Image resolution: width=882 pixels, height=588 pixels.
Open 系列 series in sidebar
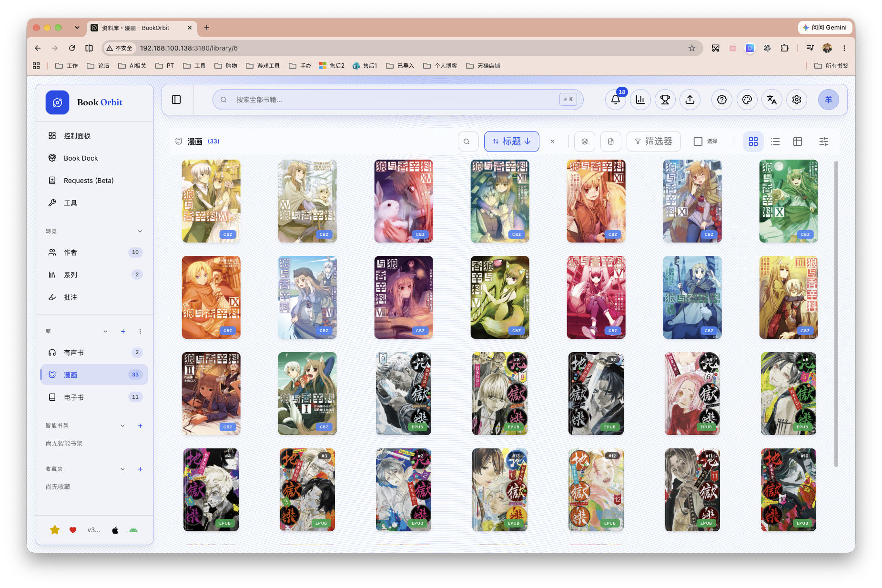94,275
